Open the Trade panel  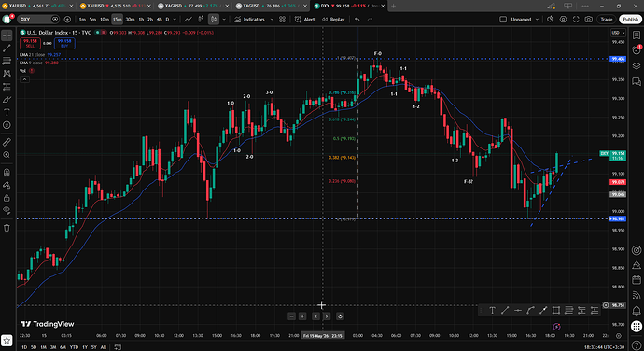tap(607, 20)
